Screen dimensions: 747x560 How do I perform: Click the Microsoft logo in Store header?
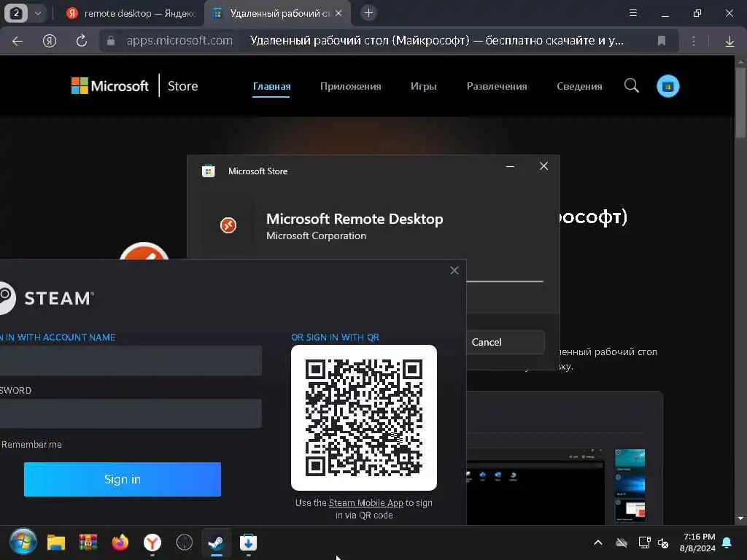click(x=109, y=86)
